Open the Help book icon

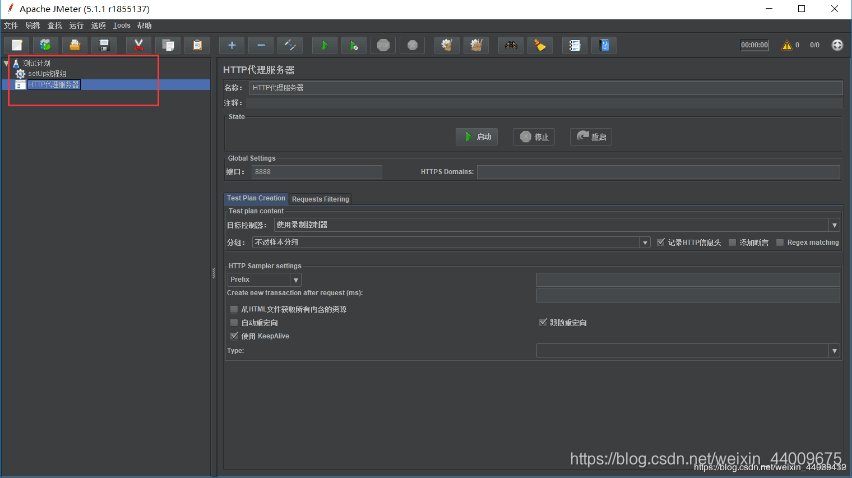pyautogui.click(x=604, y=45)
